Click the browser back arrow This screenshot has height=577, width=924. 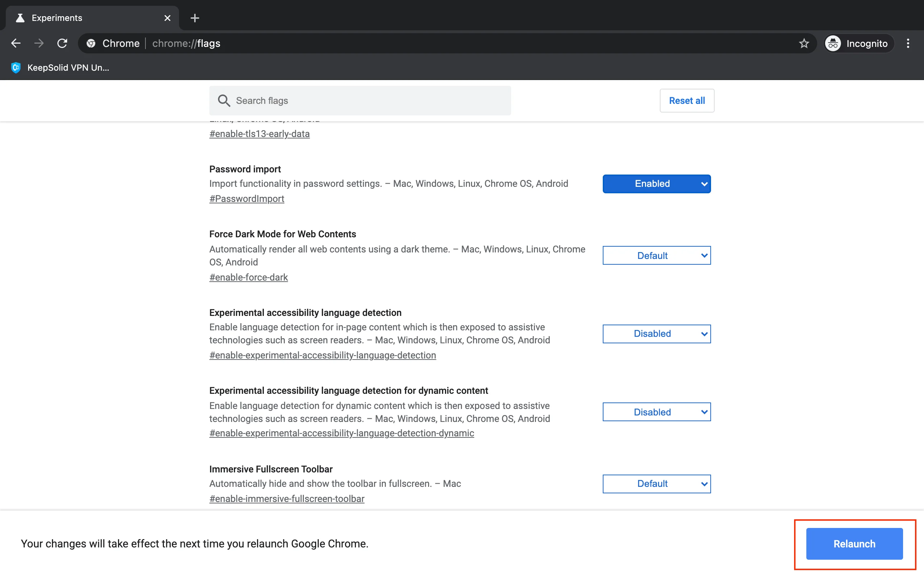click(x=16, y=44)
